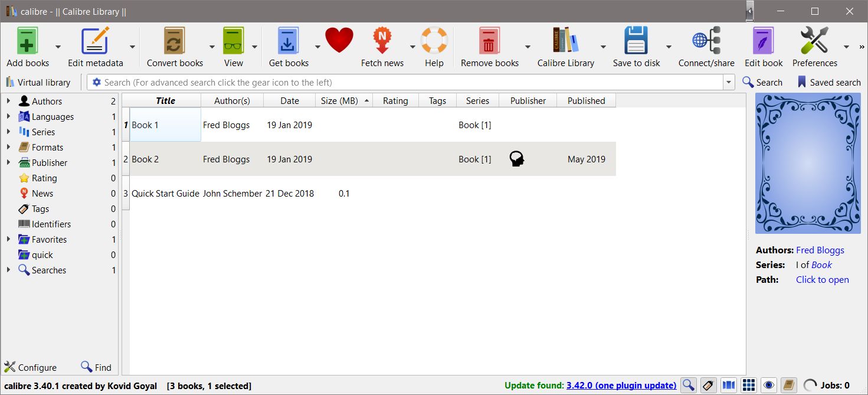Click the Fetch news icon
Screen dimensions: 868x395
click(x=382, y=41)
